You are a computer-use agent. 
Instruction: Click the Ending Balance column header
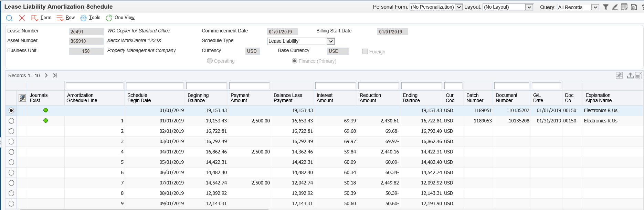[422, 98]
